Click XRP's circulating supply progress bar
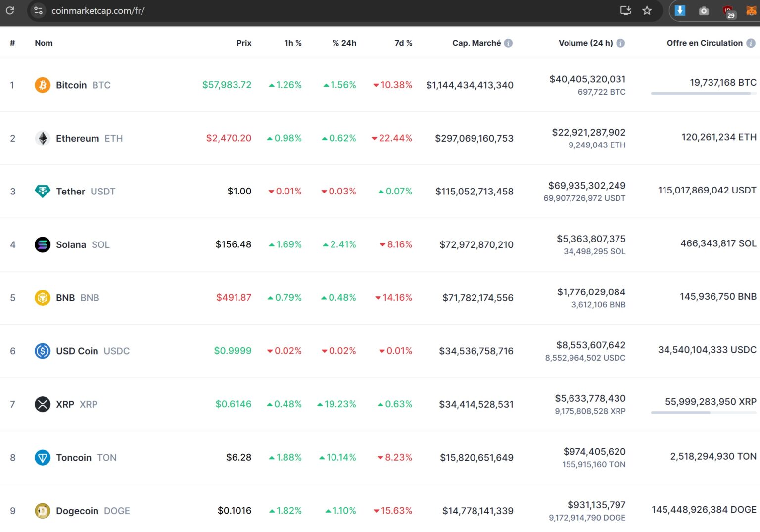The height and width of the screenshot is (532, 760). coord(703,412)
